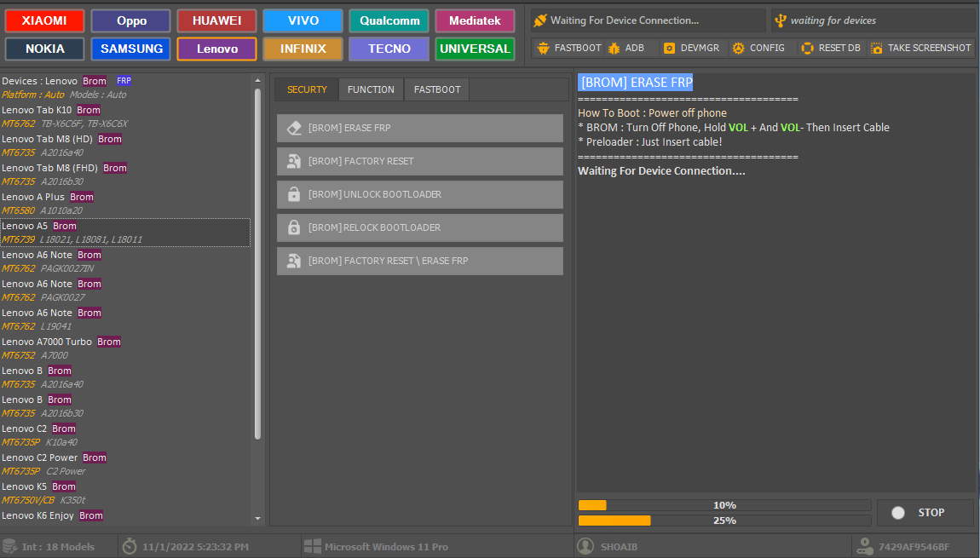Select the SAMSUNG brand button
Screen dimensions: 980x558
click(x=131, y=49)
